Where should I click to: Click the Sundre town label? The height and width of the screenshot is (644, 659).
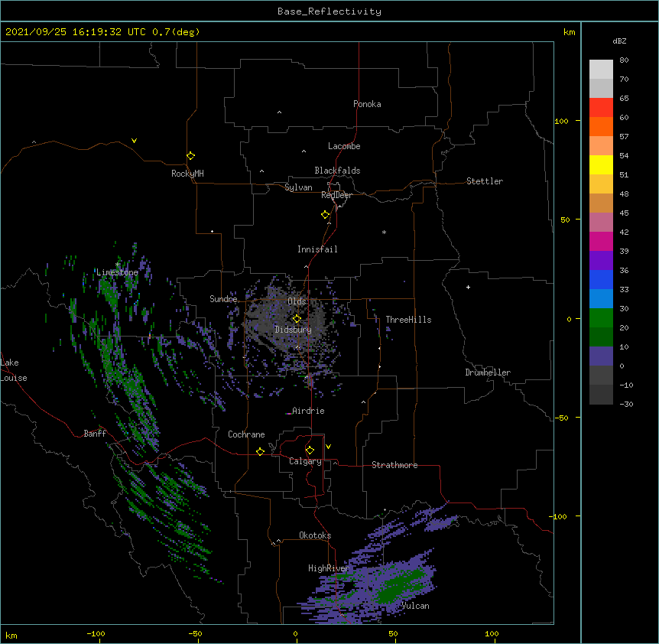pyautogui.click(x=223, y=299)
